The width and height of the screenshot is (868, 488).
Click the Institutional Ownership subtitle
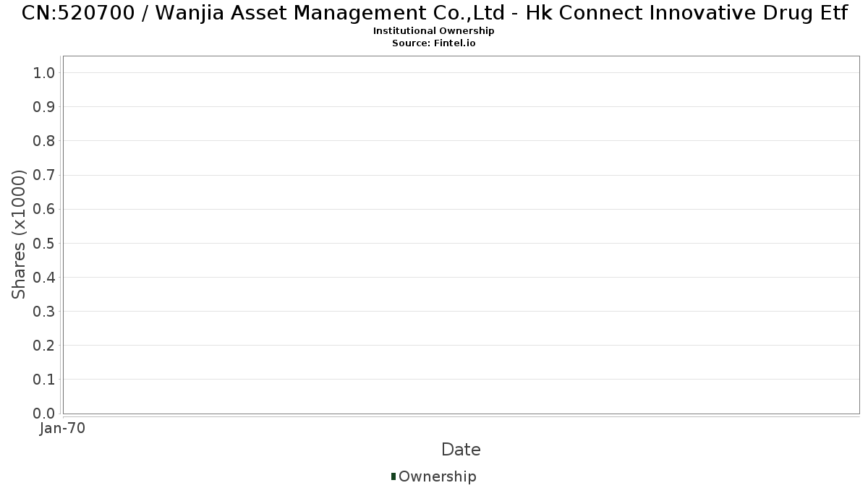click(434, 31)
